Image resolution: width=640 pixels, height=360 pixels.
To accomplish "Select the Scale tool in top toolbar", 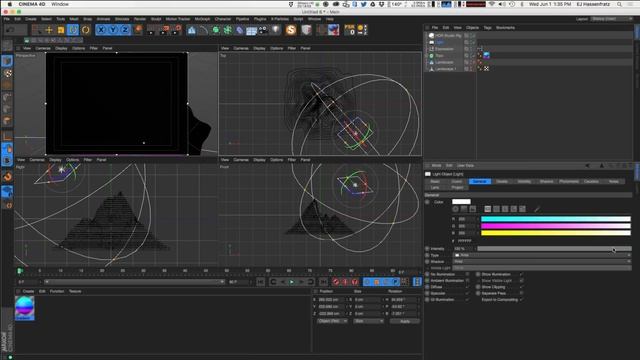I will tap(61, 30).
